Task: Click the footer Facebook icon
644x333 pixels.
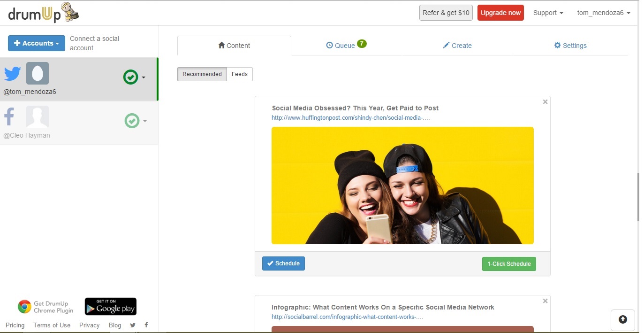Action: click(x=146, y=325)
